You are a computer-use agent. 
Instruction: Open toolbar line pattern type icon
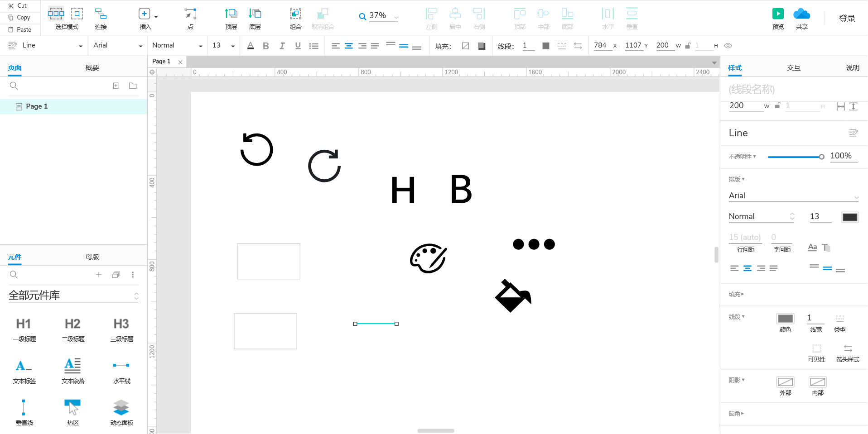(562, 46)
